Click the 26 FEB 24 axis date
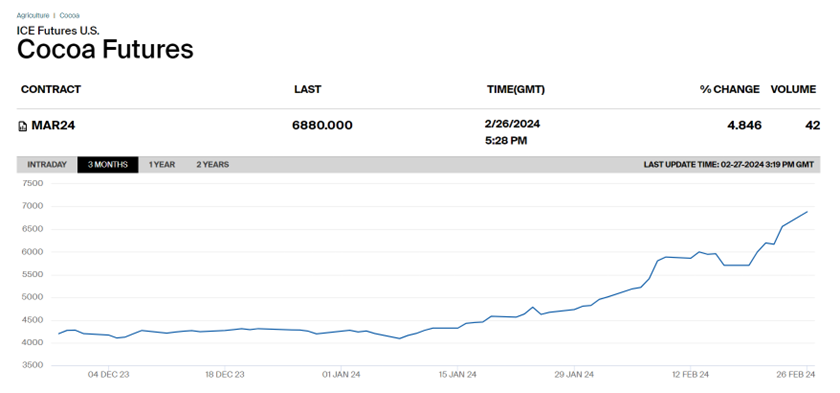 (x=796, y=375)
